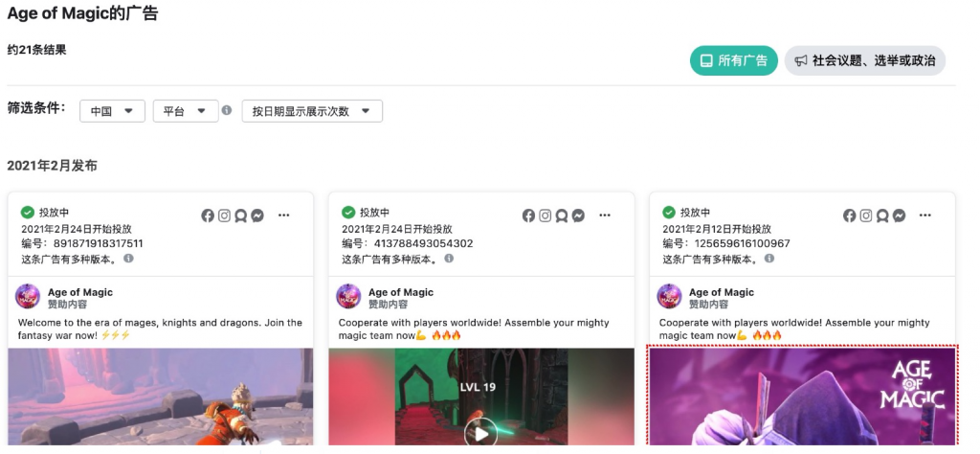Viewport: 980px width, 454px height.
Task: Click Messenger icon on ad 125659616100967
Action: click(x=900, y=216)
